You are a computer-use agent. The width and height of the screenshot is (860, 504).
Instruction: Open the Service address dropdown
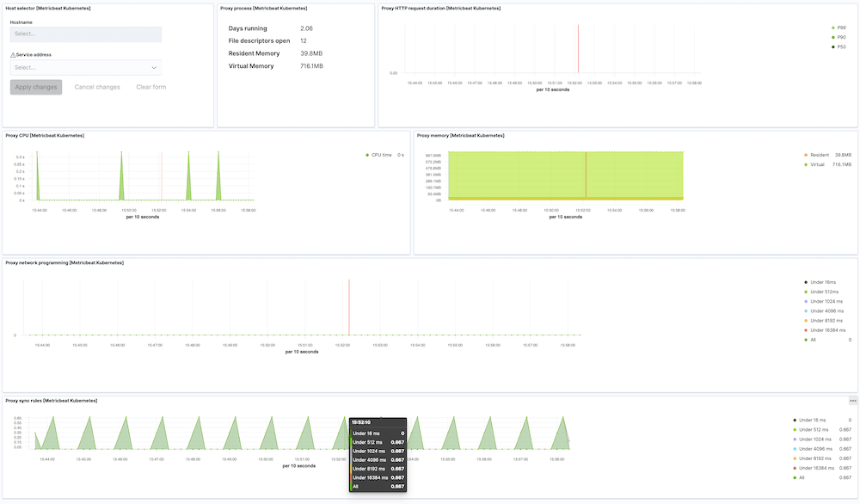86,67
